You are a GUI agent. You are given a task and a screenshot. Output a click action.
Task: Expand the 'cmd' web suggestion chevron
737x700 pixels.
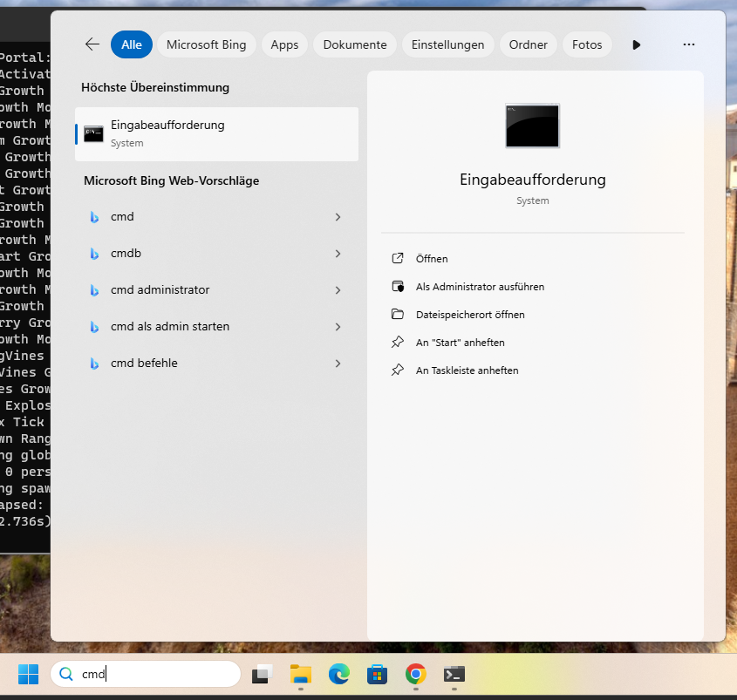338,217
